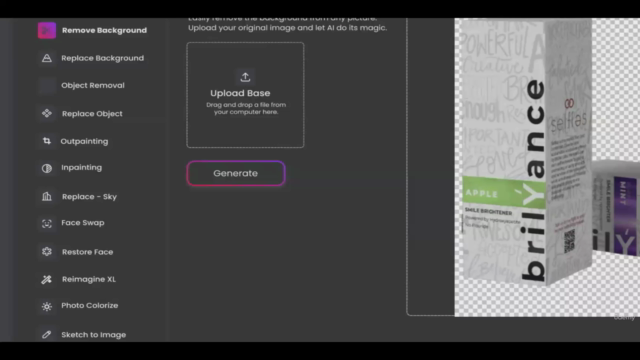Click the "Upload your original image" description
640x360 pixels.
pos(287,28)
